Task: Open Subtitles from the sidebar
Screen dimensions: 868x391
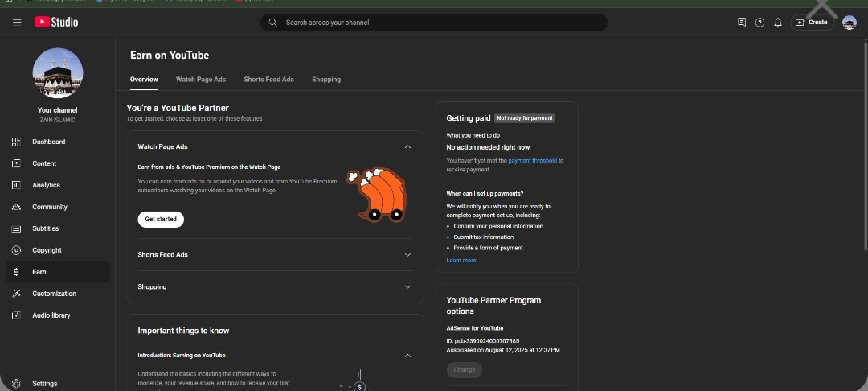Action: 58,228
